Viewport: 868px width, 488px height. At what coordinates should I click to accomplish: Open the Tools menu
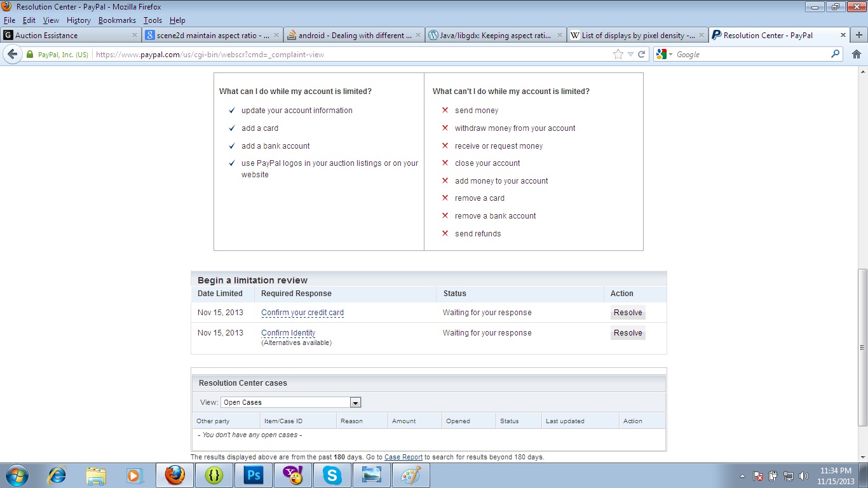click(x=153, y=20)
